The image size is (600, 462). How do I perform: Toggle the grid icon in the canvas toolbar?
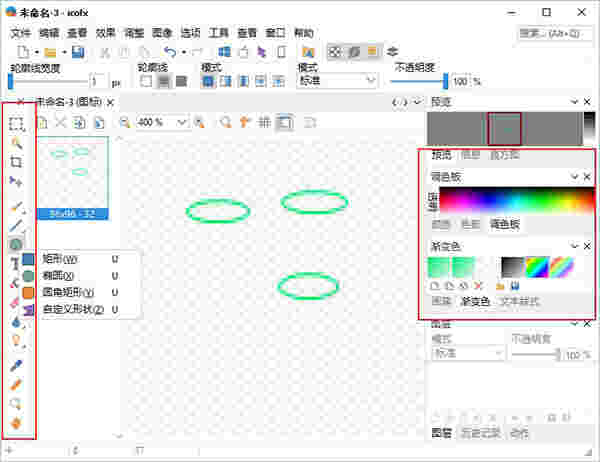click(264, 122)
